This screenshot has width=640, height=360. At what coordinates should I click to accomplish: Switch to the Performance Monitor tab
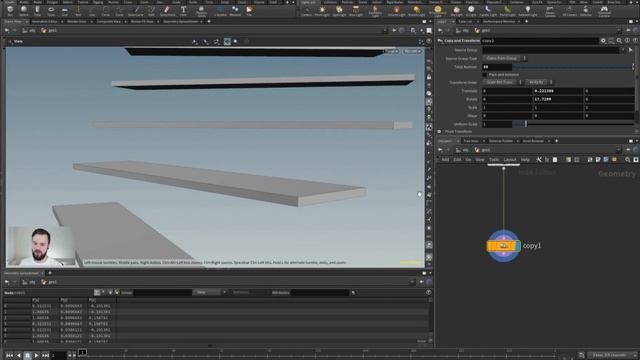pyautogui.click(x=499, y=21)
